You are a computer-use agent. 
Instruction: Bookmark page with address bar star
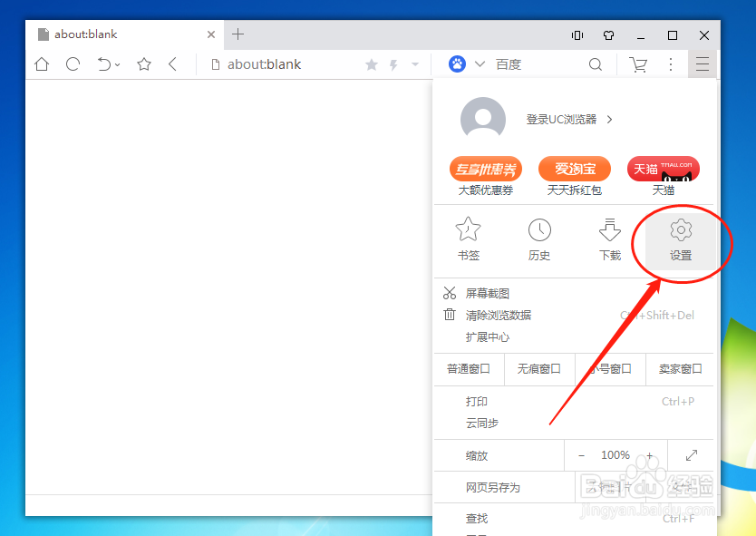click(x=372, y=64)
